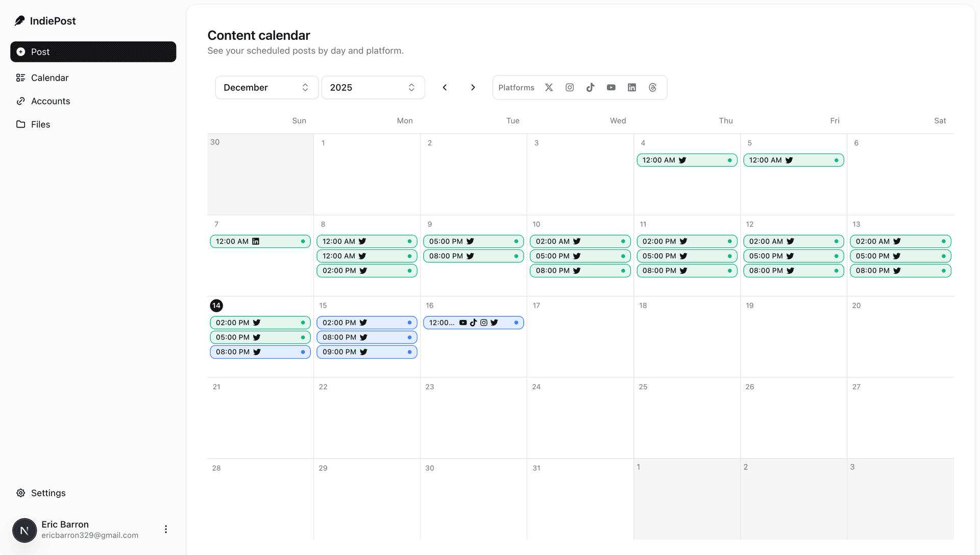Open the Files section link
Image resolution: width=980 pixels, height=555 pixels.
[41, 124]
